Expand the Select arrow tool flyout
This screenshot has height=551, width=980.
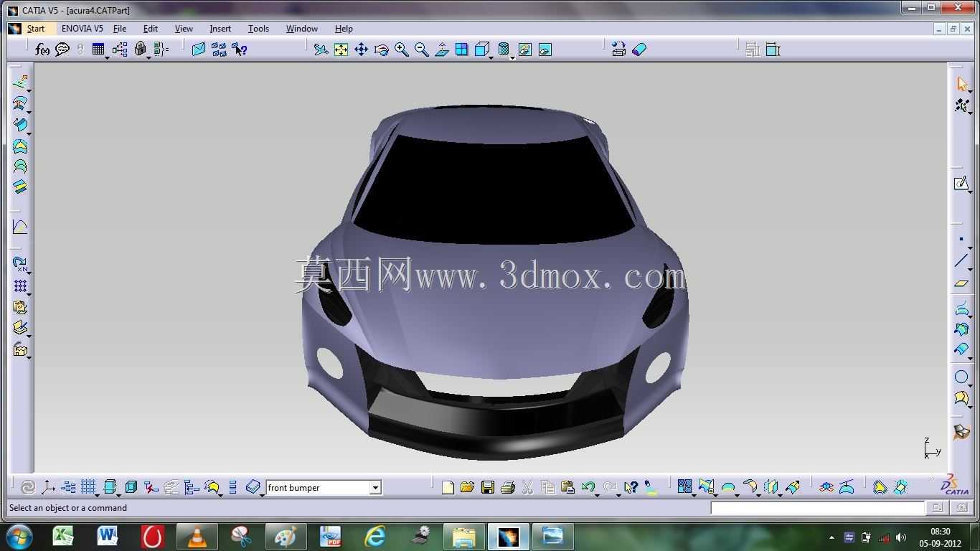click(971, 91)
